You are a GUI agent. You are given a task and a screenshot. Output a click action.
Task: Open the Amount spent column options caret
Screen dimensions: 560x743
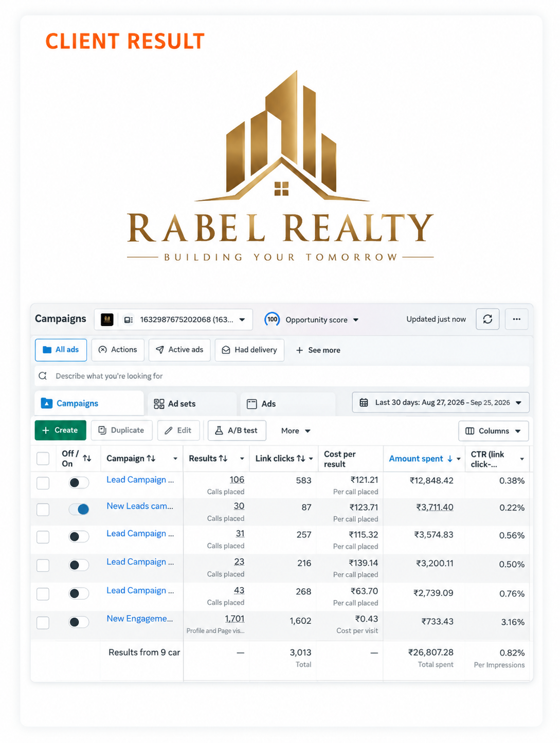(458, 459)
